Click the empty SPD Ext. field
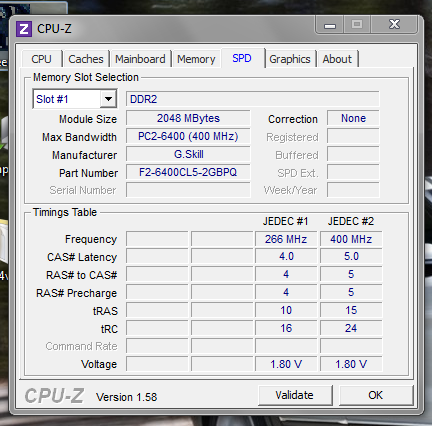The image size is (432, 426). pos(353,172)
